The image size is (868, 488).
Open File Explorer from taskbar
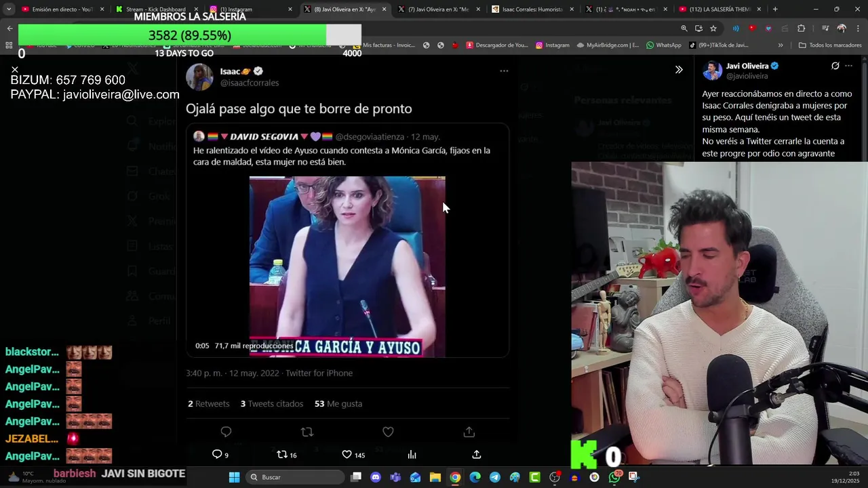(x=435, y=477)
